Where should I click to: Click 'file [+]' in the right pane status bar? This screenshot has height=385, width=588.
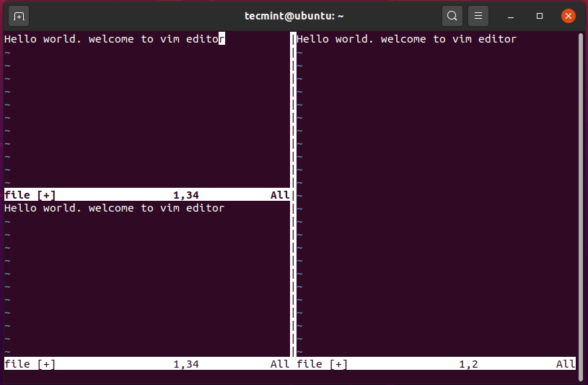(322, 364)
